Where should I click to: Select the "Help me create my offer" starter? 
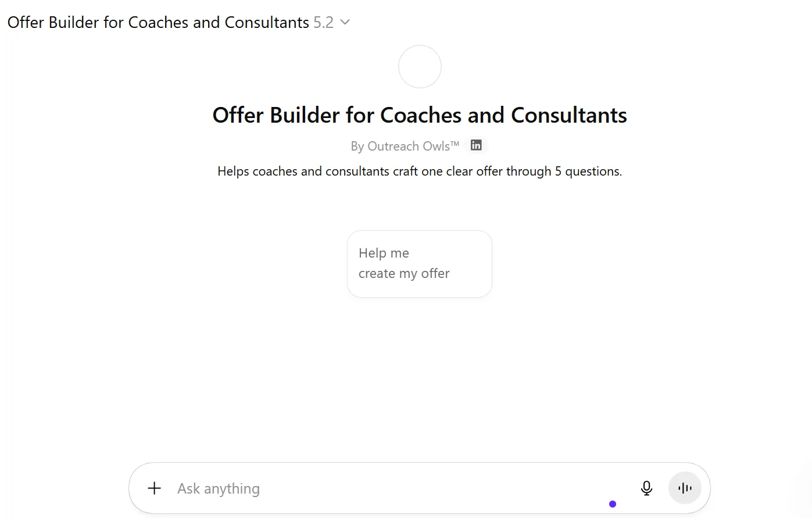tap(419, 264)
